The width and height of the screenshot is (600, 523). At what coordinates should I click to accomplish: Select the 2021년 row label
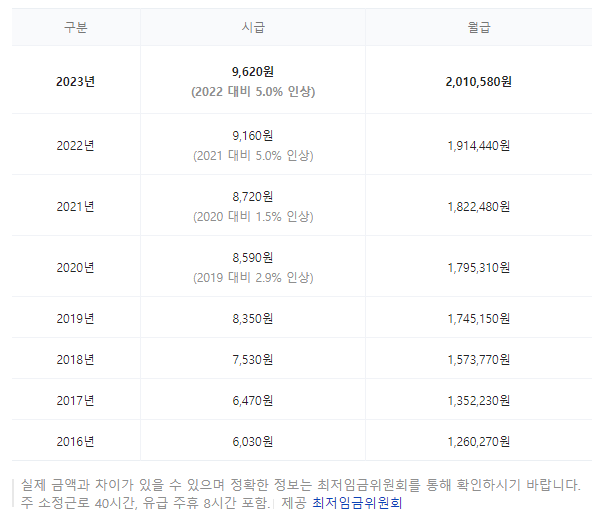[75, 207]
